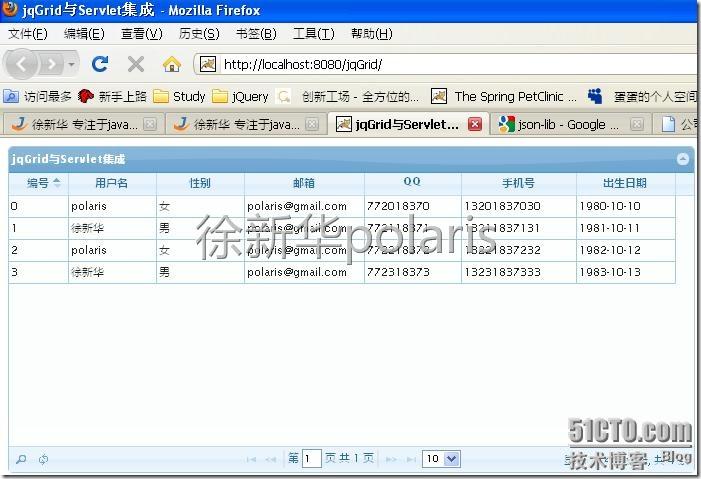Switch to second 徐新华 专注于java tab
The image size is (701, 479).
246,124
